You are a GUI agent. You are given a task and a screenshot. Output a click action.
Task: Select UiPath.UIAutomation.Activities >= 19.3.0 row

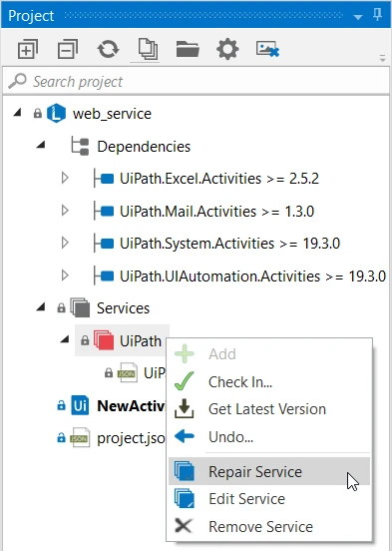click(x=252, y=276)
